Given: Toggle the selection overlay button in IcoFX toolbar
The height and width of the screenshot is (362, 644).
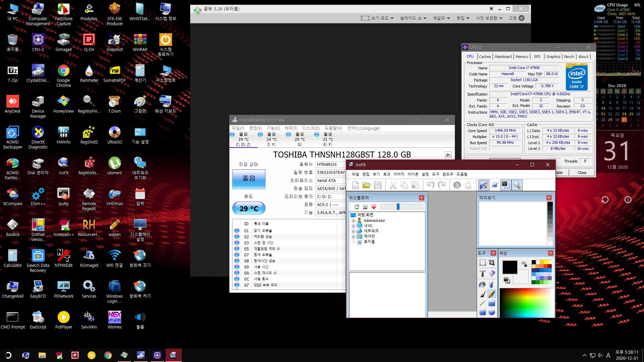Looking at the screenshot, I should [x=506, y=185].
